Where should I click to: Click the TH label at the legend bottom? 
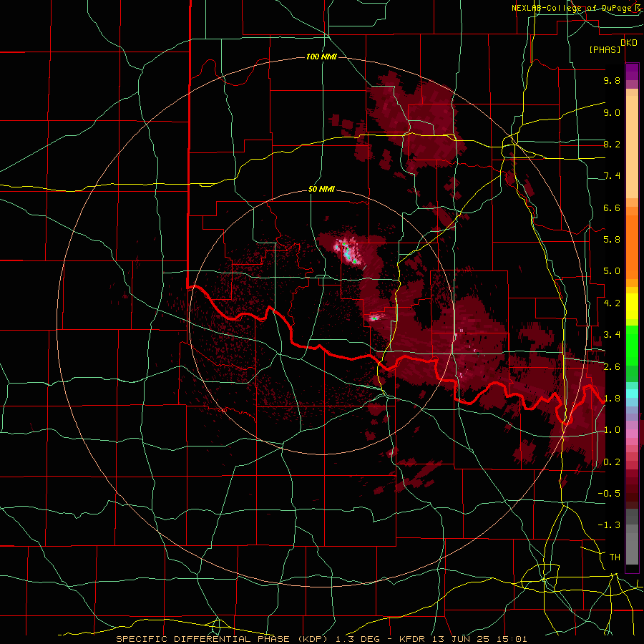click(615, 557)
